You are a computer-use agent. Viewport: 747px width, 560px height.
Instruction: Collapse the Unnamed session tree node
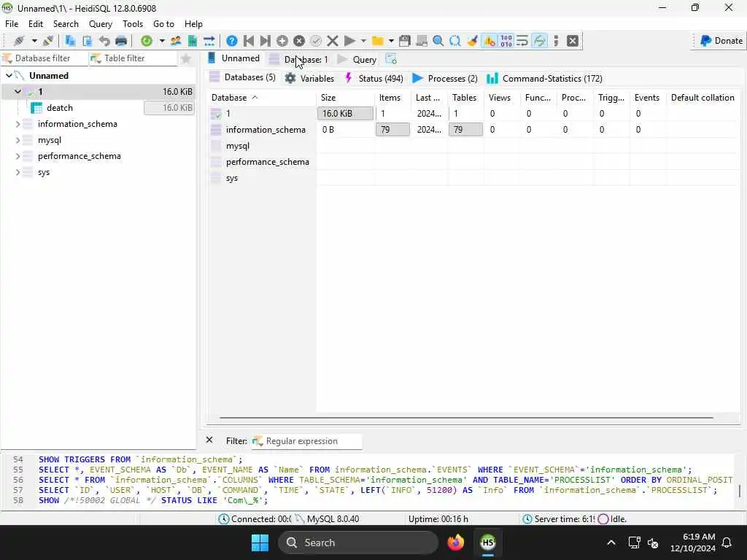(9, 76)
